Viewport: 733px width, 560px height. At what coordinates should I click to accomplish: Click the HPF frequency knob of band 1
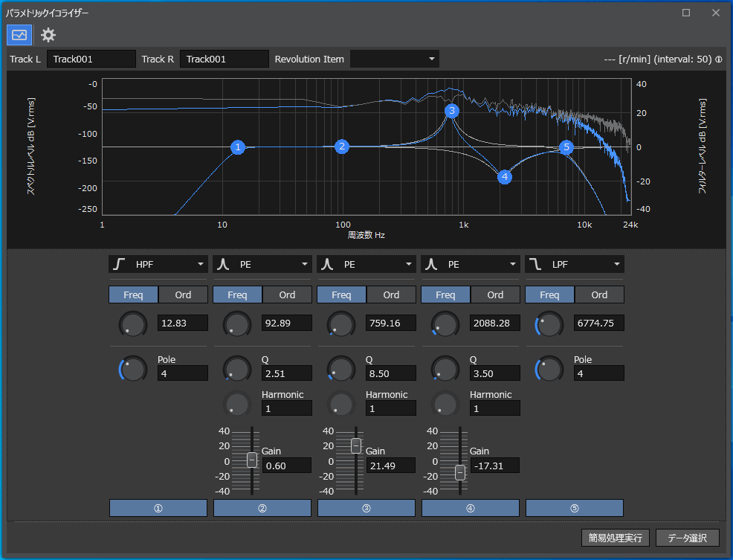[x=133, y=324]
